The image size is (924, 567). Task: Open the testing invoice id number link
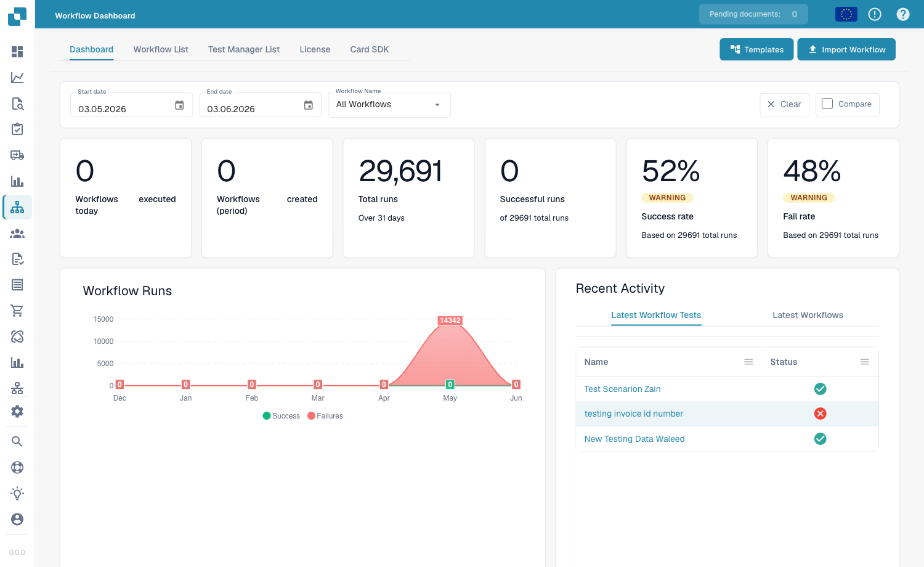coord(633,414)
